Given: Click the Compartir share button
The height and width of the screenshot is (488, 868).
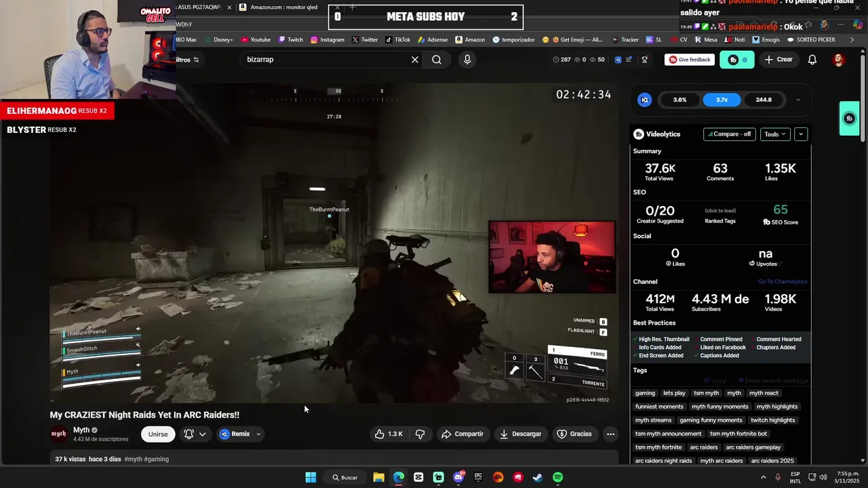Looking at the screenshot, I should click(462, 434).
